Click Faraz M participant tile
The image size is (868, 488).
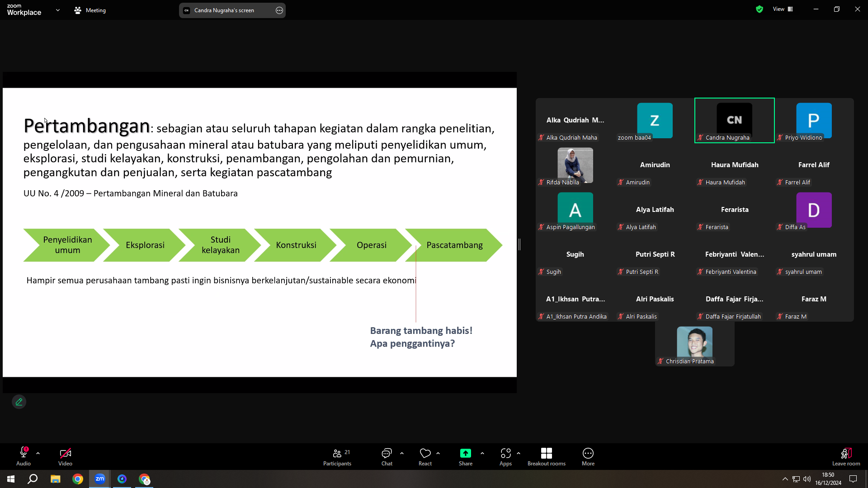(814, 299)
